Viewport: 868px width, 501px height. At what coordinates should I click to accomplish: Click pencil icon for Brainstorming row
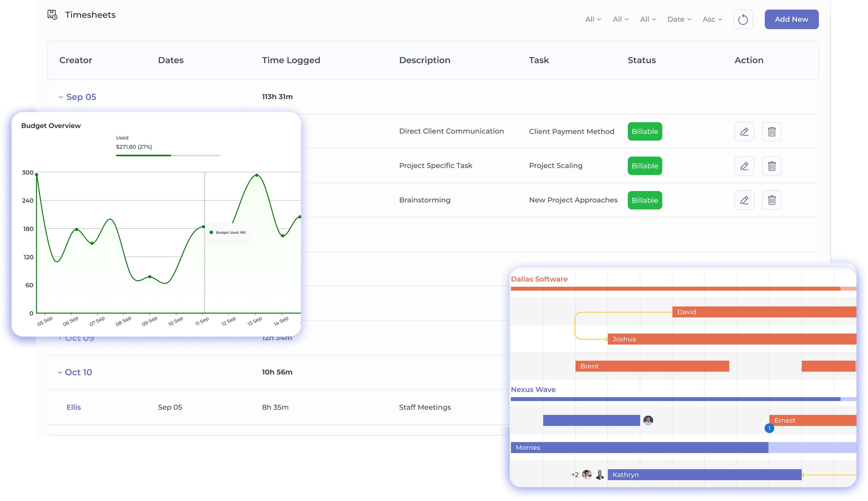coord(744,200)
